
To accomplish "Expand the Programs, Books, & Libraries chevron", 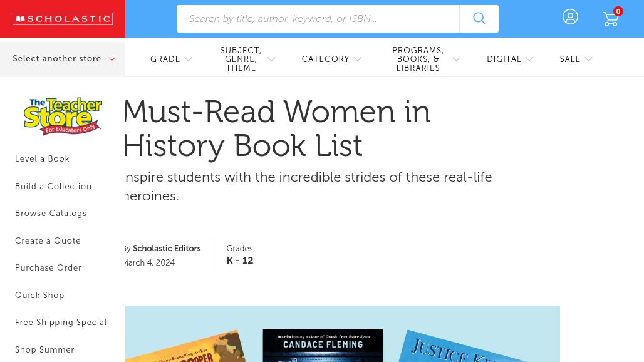I will point(456,59).
